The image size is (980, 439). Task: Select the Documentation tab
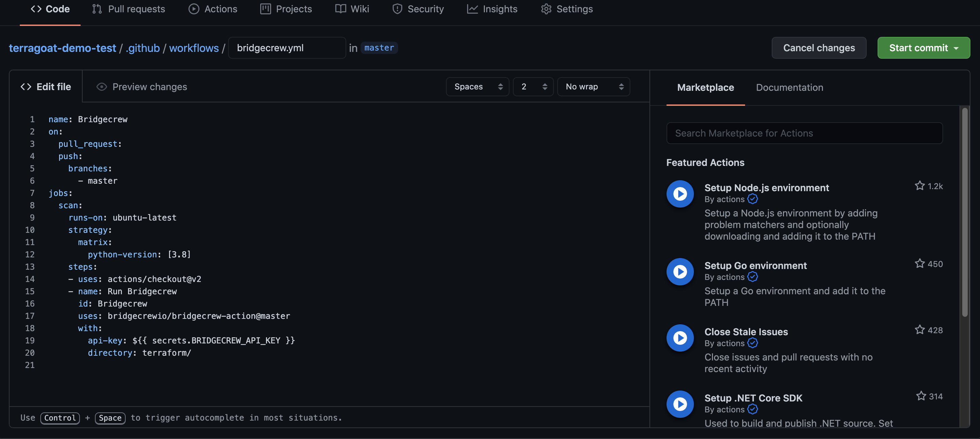pos(789,87)
